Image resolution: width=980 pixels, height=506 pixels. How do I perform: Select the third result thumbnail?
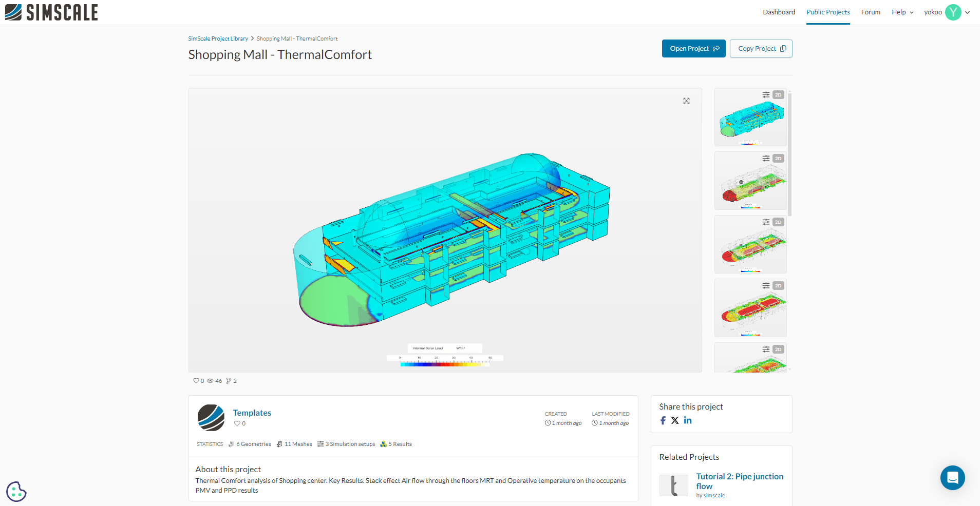[x=750, y=244]
